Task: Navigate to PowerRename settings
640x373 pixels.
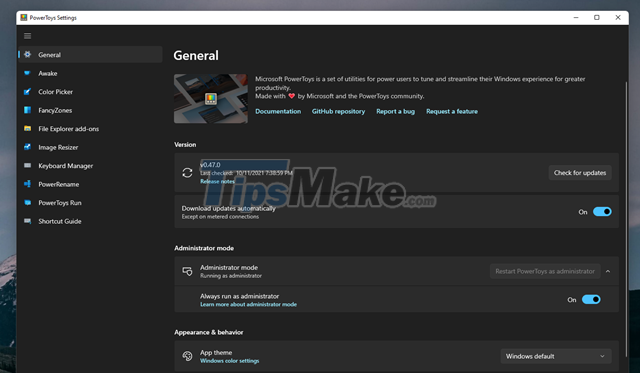Action: click(x=90, y=184)
